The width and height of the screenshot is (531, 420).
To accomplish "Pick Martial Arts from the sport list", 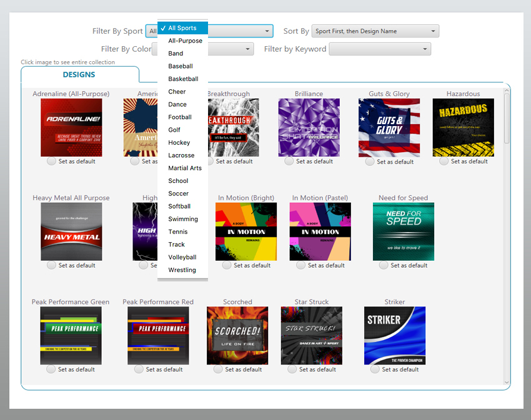I will (x=185, y=168).
